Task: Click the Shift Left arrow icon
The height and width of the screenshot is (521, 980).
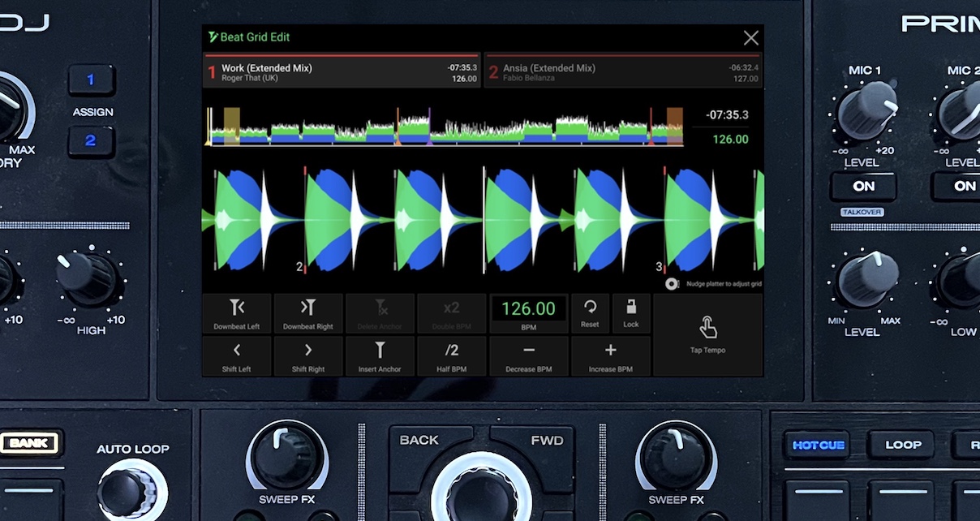Action: (x=237, y=351)
